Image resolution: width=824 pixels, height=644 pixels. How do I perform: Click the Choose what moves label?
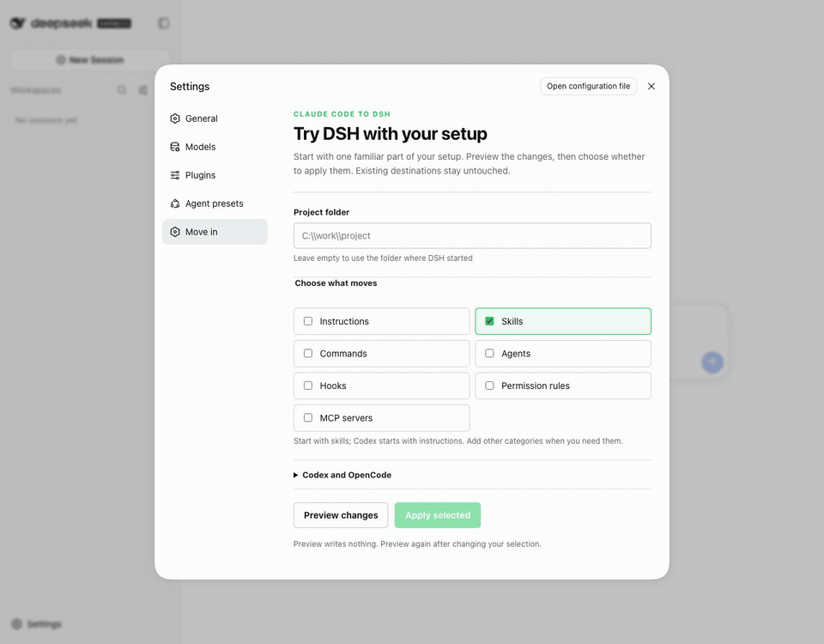click(x=336, y=283)
